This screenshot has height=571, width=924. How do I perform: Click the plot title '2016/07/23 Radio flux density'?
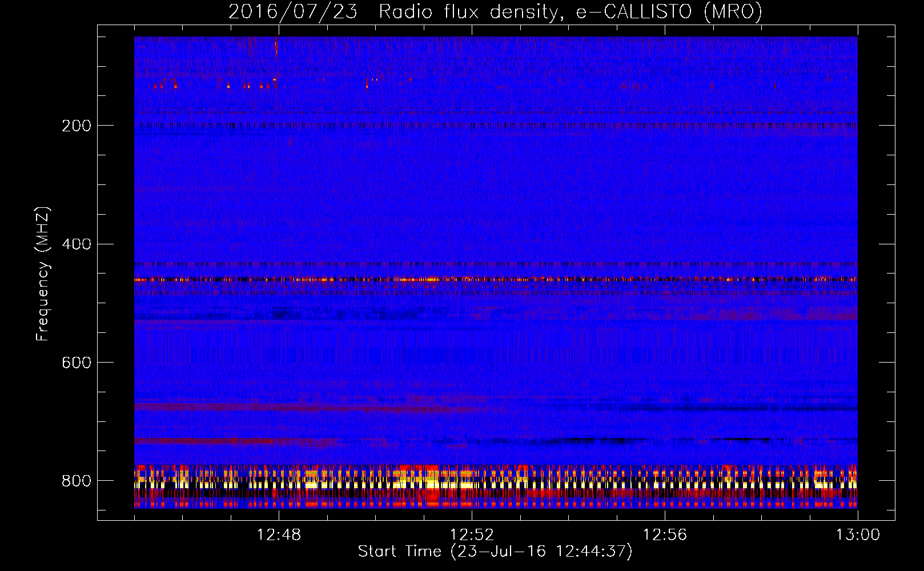(393, 12)
